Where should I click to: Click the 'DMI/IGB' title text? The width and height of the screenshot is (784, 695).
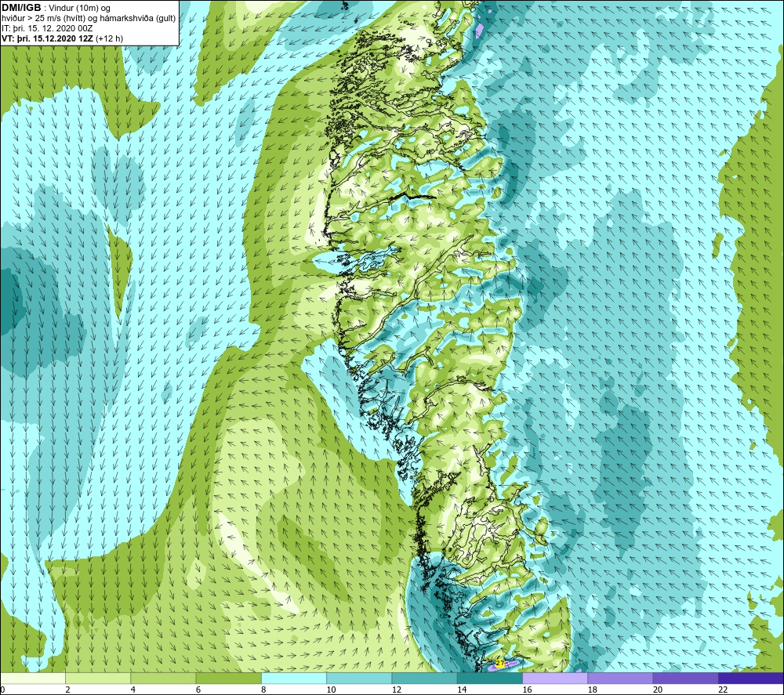[x=21, y=8]
